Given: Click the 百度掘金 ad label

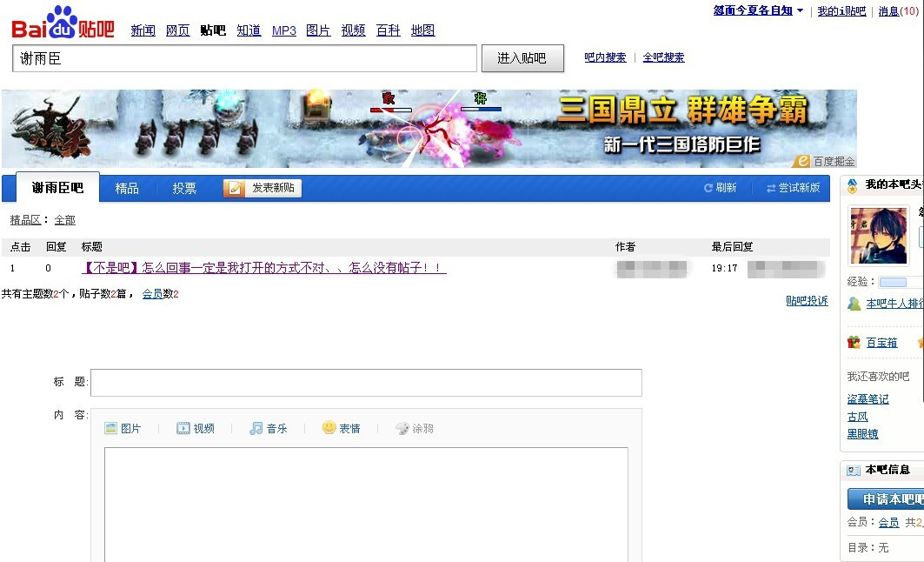Looking at the screenshot, I should point(826,161).
